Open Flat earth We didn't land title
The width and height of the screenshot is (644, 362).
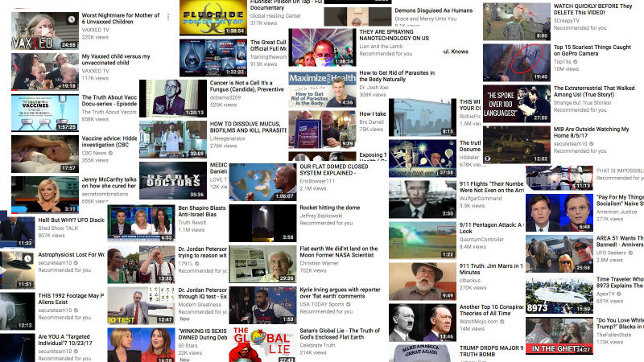338,252
